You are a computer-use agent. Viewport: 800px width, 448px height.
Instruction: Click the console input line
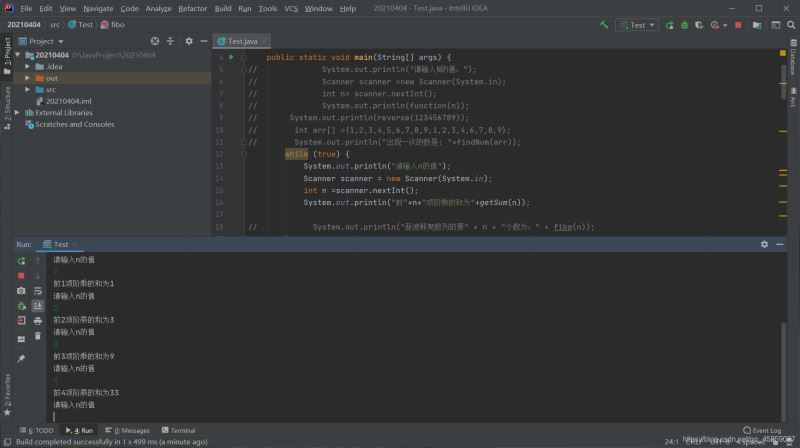point(300,416)
